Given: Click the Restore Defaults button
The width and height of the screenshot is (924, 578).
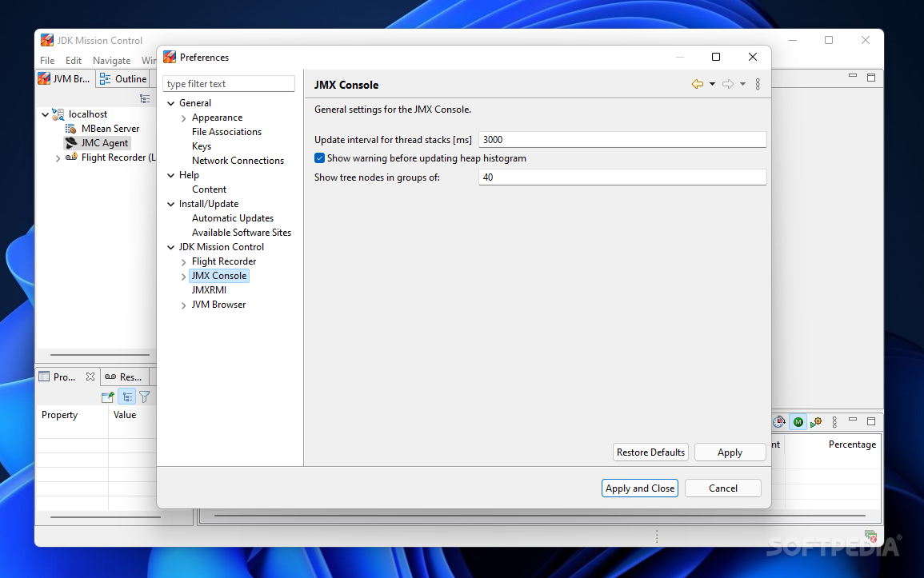Looking at the screenshot, I should coord(650,452).
